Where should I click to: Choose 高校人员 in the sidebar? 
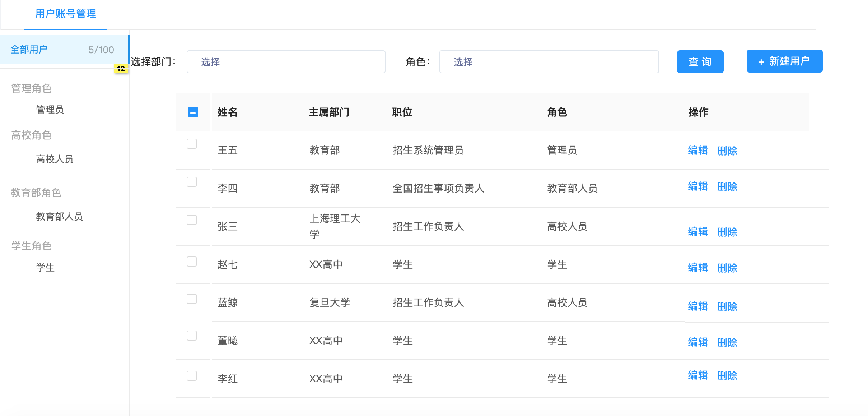pos(55,159)
